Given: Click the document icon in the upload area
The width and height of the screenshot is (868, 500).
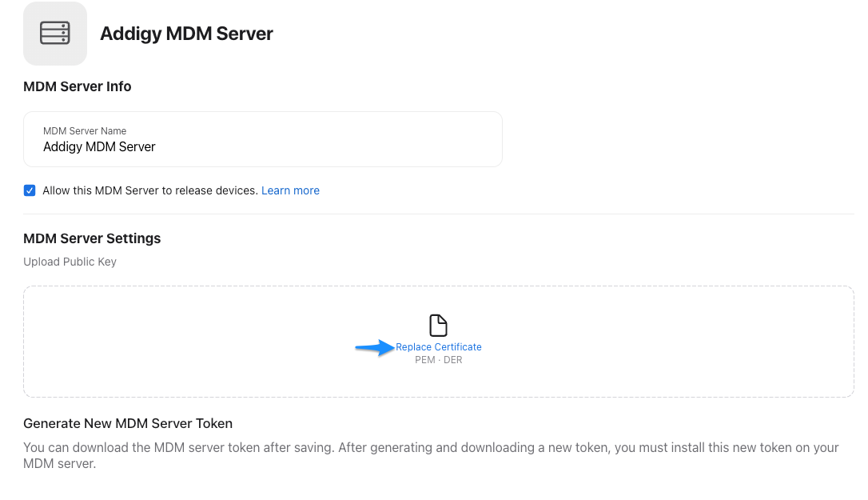Looking at the screenshot, I should 438,326.
